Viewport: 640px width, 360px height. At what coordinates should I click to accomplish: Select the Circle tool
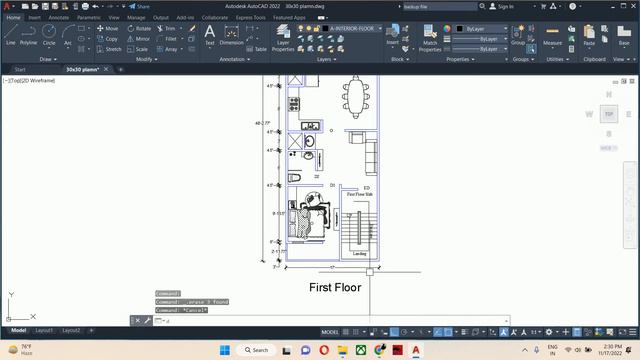tap(49, 34)
